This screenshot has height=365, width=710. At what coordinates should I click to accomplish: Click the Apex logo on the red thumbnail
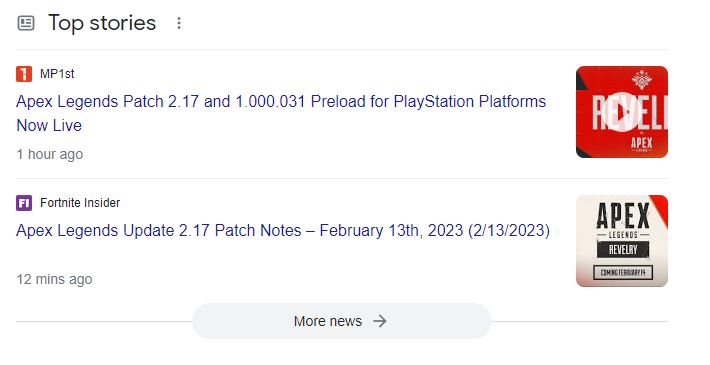tap(642, 144)
